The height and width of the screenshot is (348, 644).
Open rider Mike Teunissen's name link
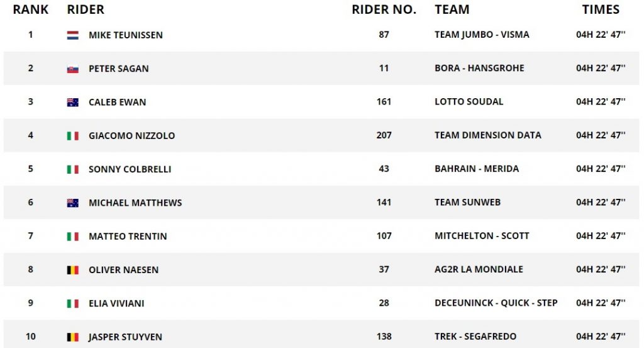click(125, 35)
